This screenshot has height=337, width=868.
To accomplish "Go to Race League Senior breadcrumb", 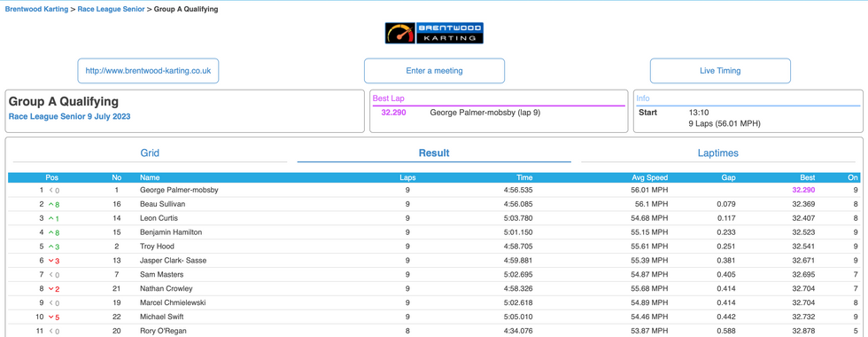I will click(111, 10).
